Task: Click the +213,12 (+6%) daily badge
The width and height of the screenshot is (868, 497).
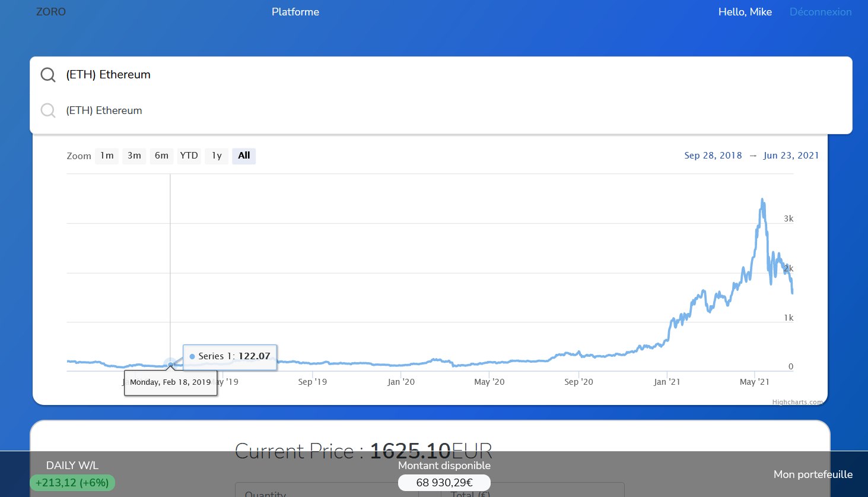Action: point(72,483)
